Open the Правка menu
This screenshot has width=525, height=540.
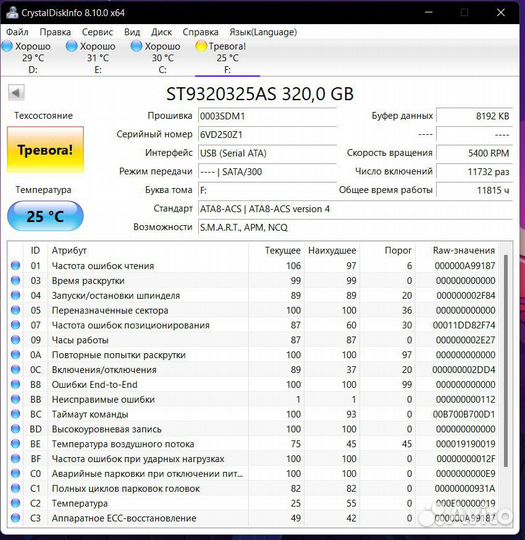pos(55,32)
